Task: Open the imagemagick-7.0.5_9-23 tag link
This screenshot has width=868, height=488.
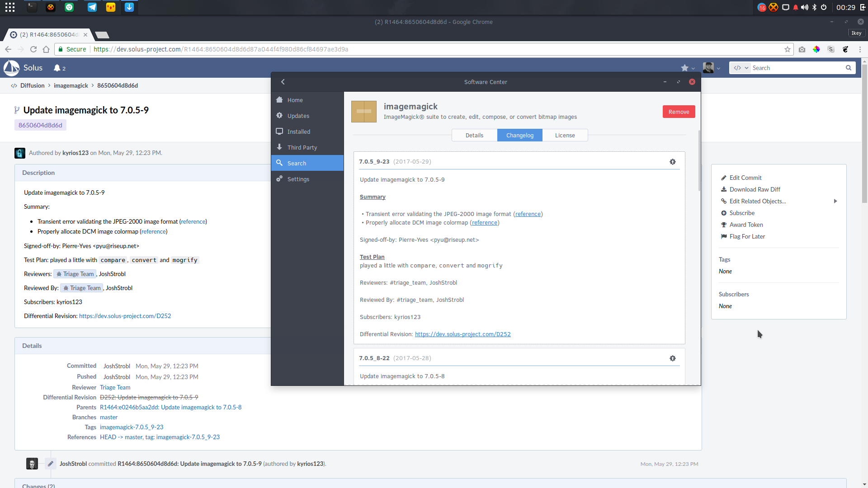Action: pyautogui.click(x=132, y=427)
